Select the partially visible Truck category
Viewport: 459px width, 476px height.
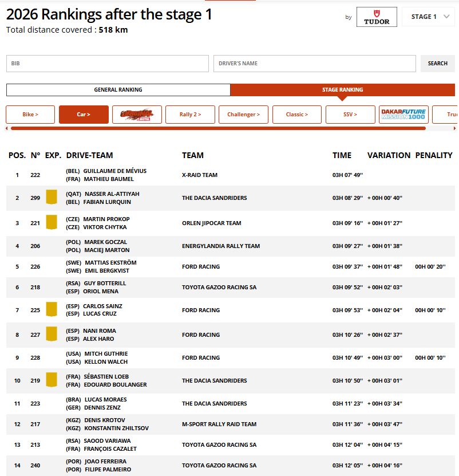(445, 115)
